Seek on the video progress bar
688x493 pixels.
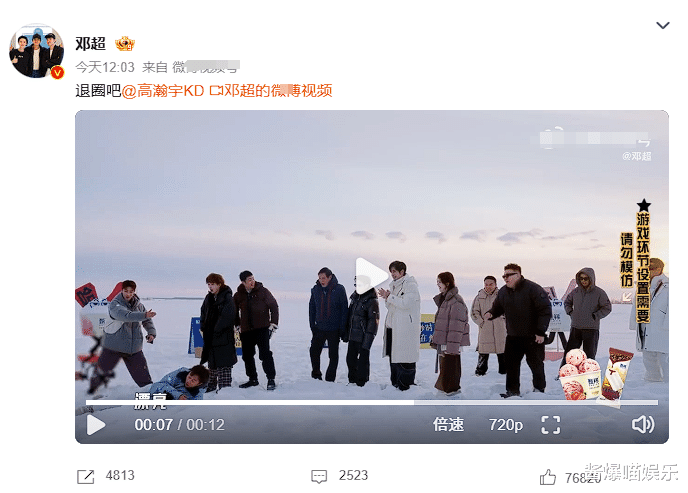[371, 402]
